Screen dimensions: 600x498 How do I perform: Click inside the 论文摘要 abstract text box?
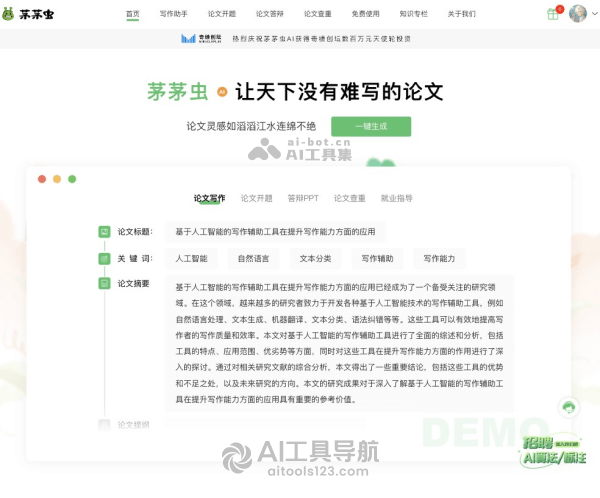coord(340,343)
